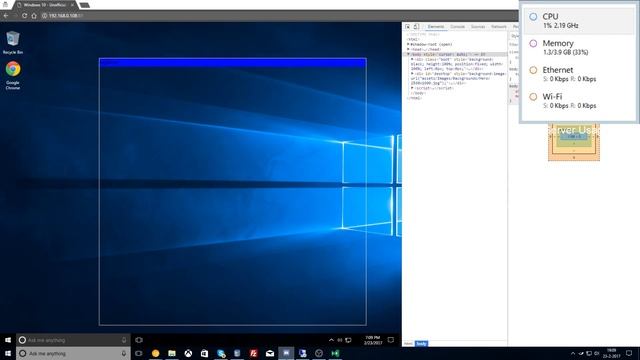Select the Memory entry in monitor

pyautogui.click(x=579, y=47)
